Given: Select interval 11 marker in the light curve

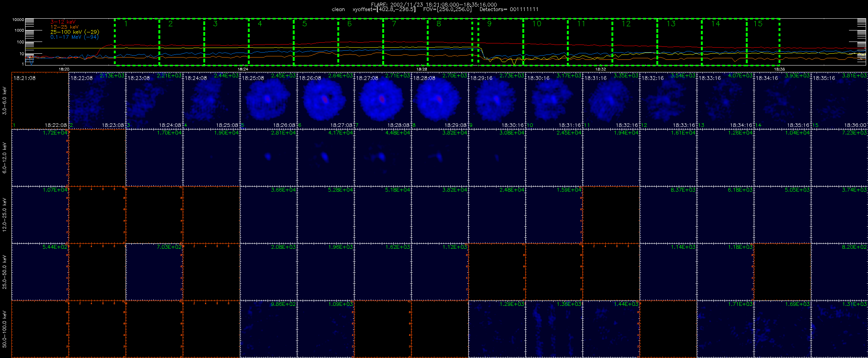Looking at the screenshot, I should [x=581, y=24].
